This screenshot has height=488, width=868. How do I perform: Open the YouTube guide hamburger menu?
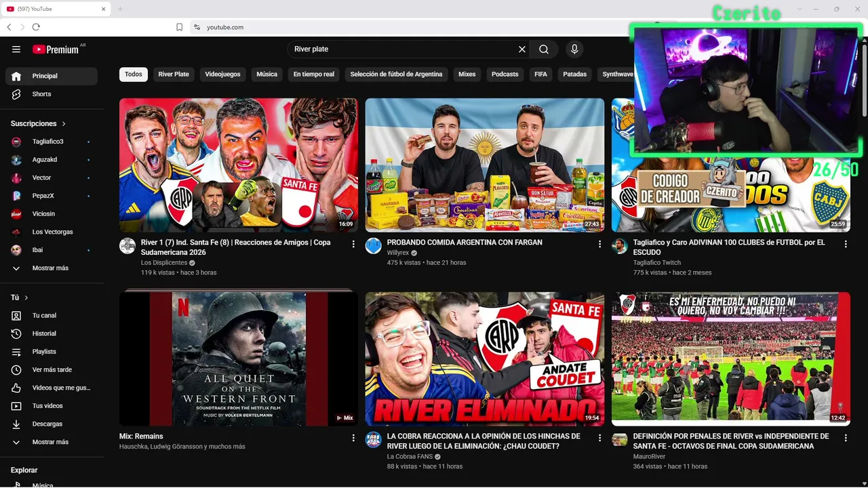[16, 49]
